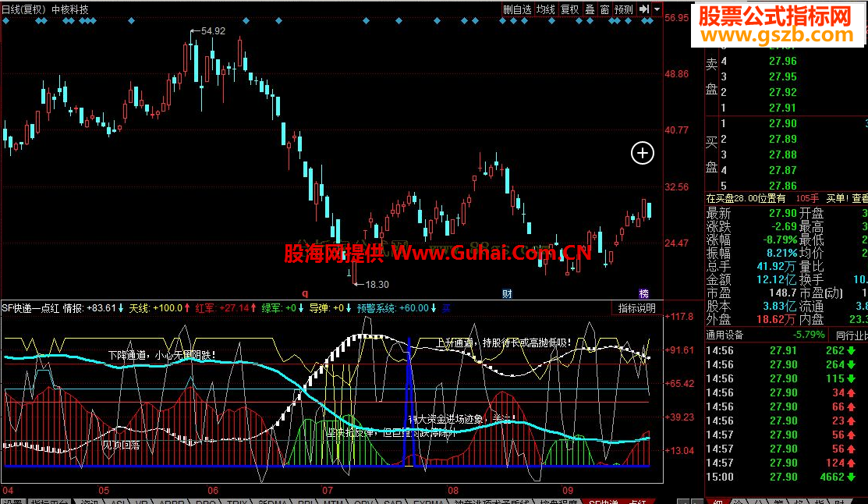Click the 榜 marker on the chart
This screenshot has width=868, height=504.
(643, 293)
